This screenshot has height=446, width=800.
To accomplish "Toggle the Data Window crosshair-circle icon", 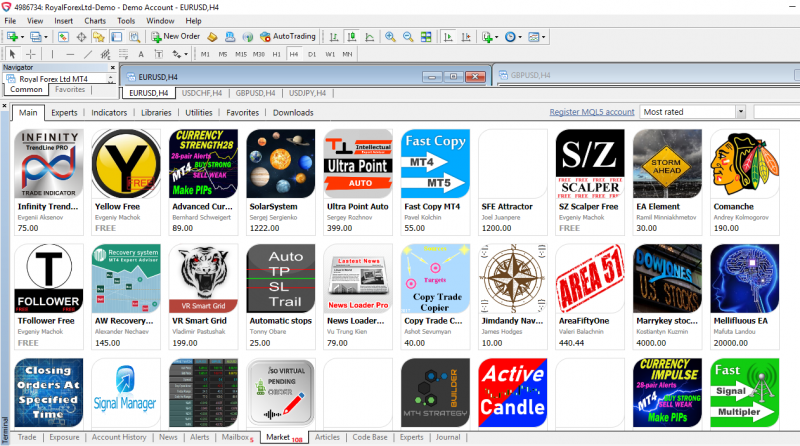I will coord(81,37).
